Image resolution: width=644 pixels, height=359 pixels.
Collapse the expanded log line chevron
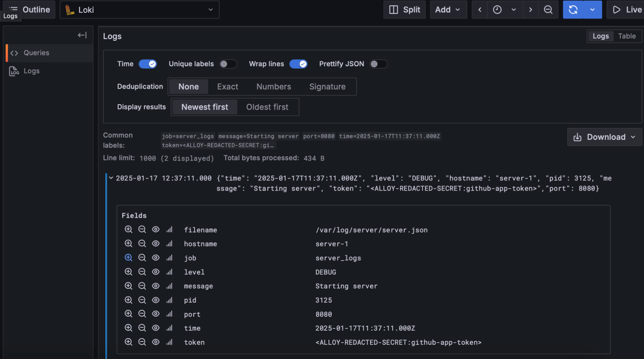(111, 178)
